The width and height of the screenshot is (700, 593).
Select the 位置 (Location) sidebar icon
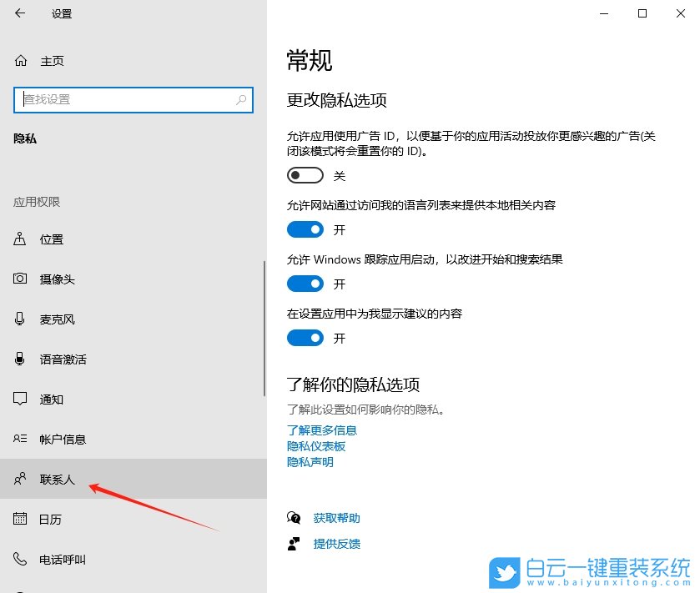click(x=21, y=239)
